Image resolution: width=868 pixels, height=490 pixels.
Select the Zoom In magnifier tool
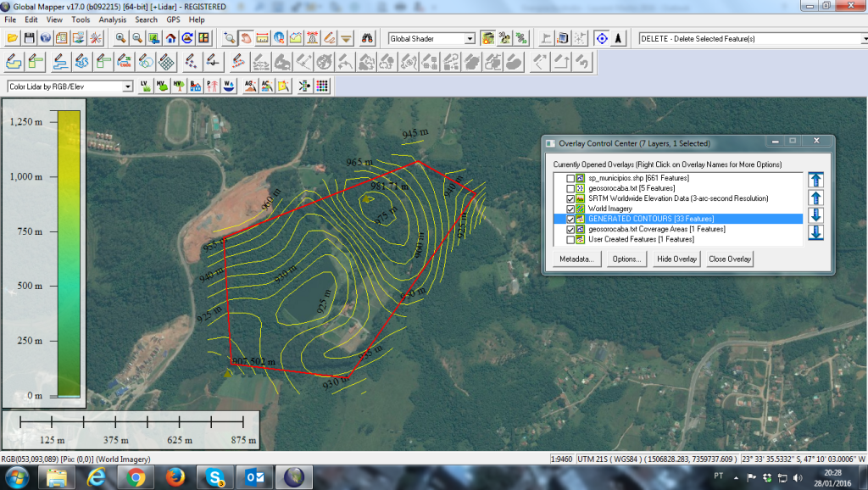click(121, 38)
